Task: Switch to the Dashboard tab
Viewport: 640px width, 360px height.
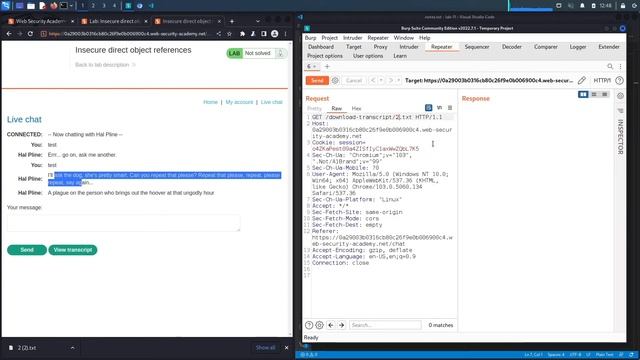Action: [321, 47]
